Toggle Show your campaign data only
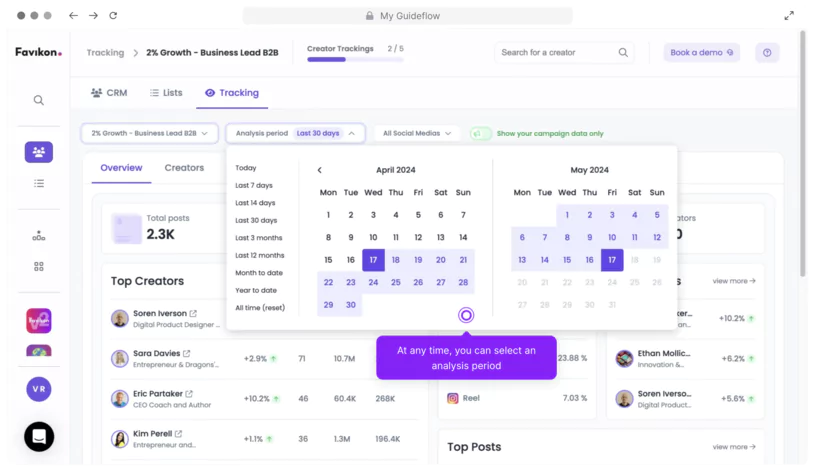 pyautogui.click(x=481, y=133)
